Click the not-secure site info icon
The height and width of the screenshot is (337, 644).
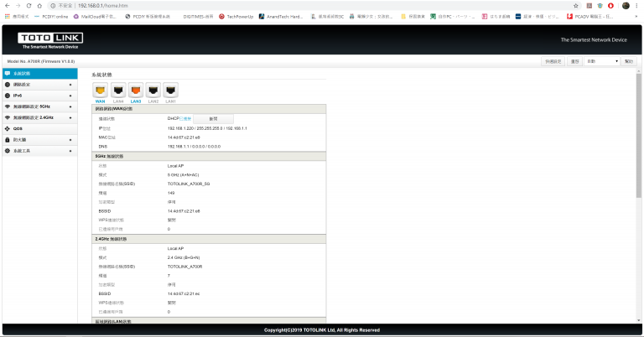click(x=53, y=6)
